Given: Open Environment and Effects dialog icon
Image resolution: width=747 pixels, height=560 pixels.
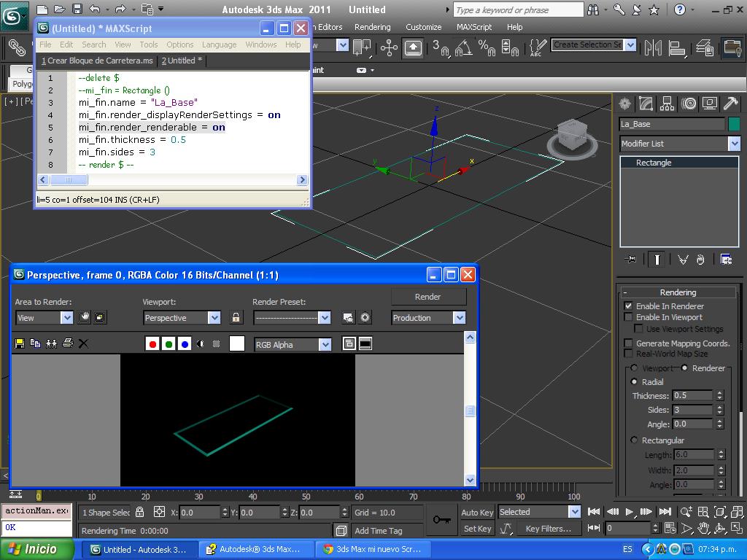Looking at the screenshot, I should tap(365, 317).
